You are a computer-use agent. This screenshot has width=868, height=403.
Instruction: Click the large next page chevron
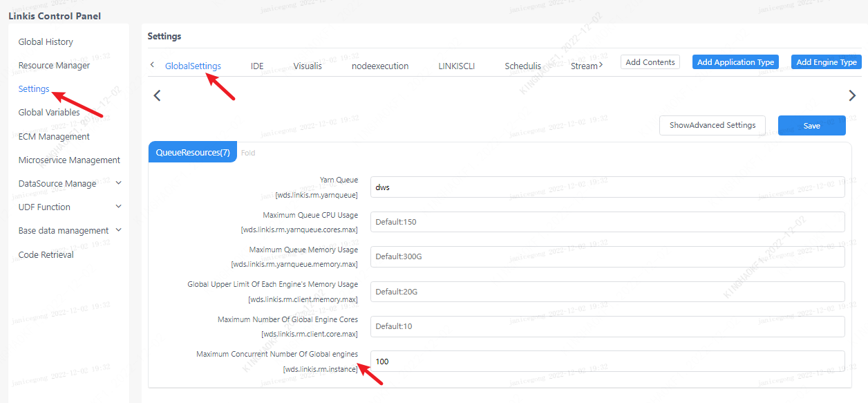coord(851,95)
